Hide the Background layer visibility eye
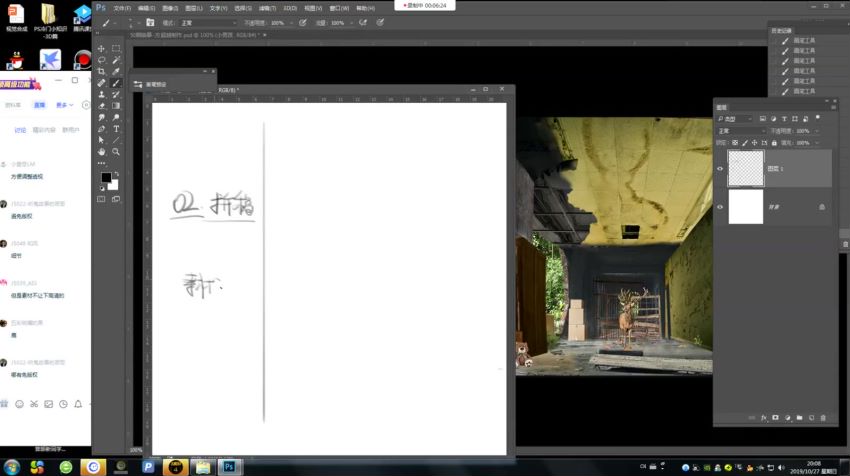The image size is (850, 476). coord(720,207)
